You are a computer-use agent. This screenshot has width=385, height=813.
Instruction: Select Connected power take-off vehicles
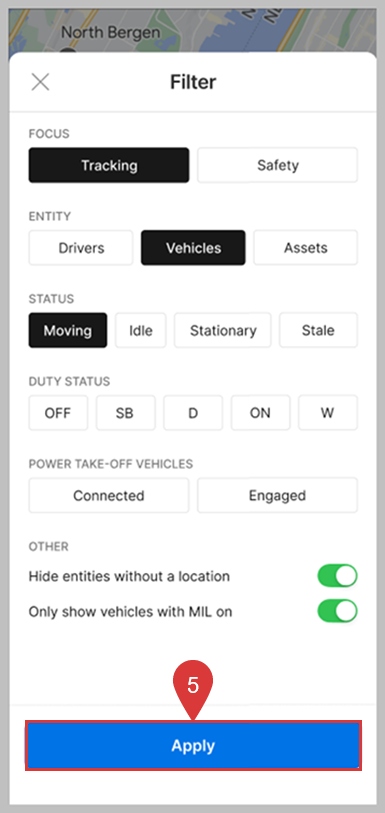point(109,495)
